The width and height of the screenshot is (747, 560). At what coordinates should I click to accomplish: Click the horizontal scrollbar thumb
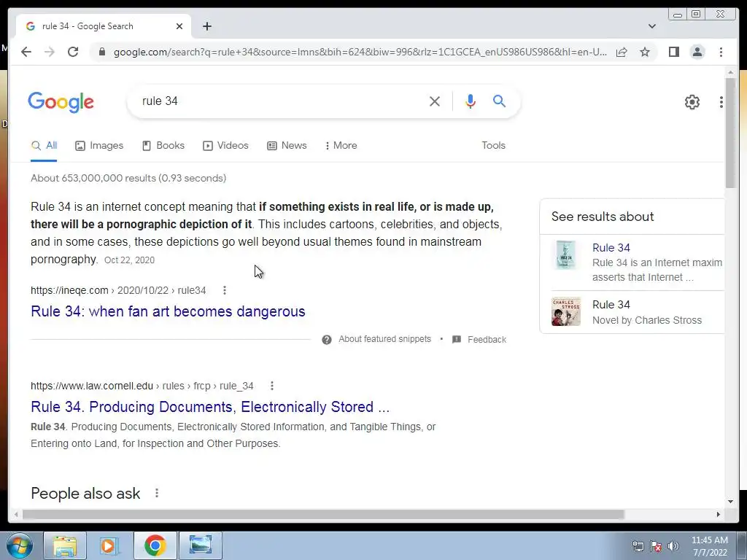point(323,514)
